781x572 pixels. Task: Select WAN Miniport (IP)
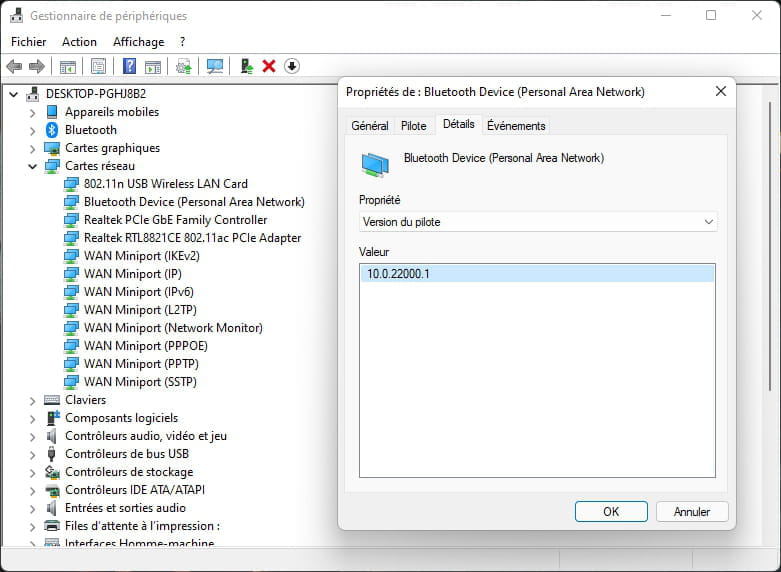pos(132,274)
